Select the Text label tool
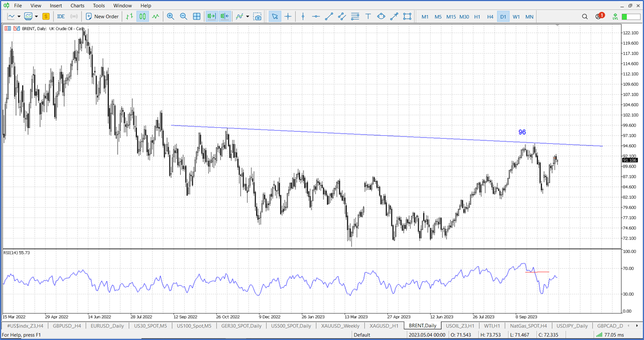 coord(368,17)
